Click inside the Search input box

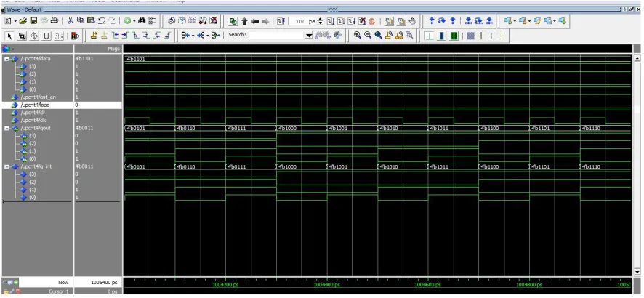point(277,36)
